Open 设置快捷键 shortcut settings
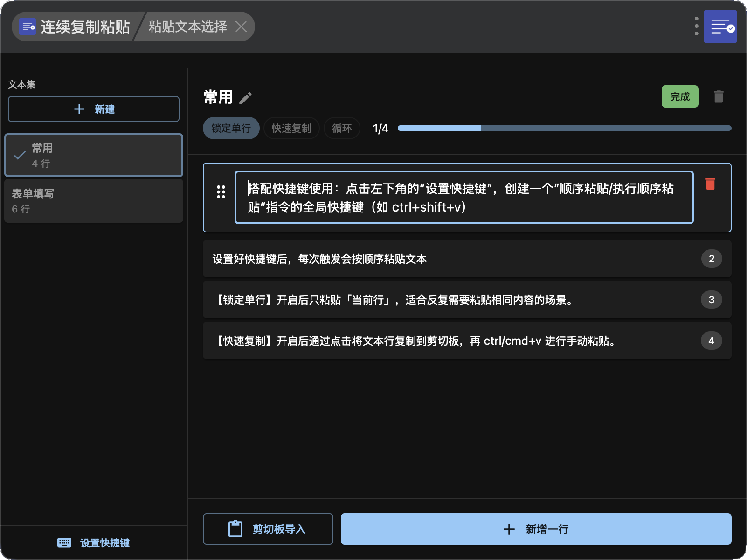 [x=94, y=543]
